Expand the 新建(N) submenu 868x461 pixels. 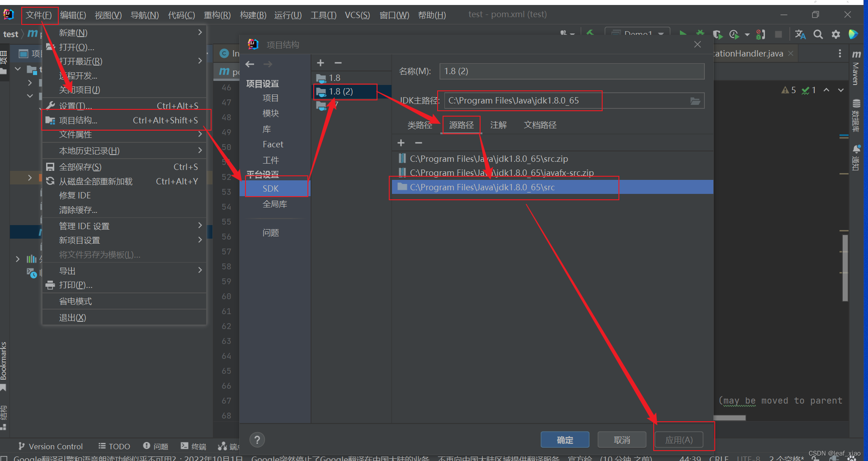(124, 33)
